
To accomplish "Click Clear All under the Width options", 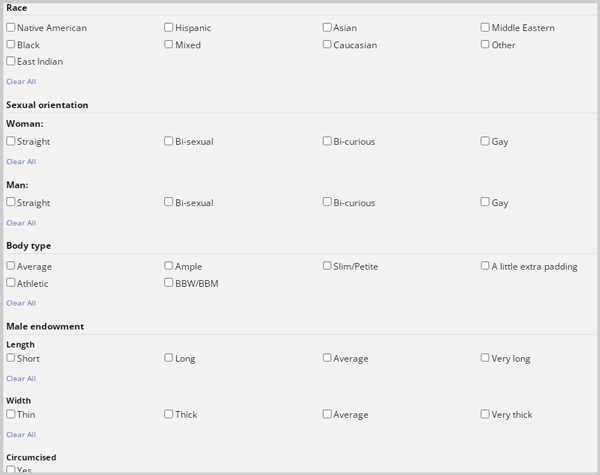I will coord(21,434).
